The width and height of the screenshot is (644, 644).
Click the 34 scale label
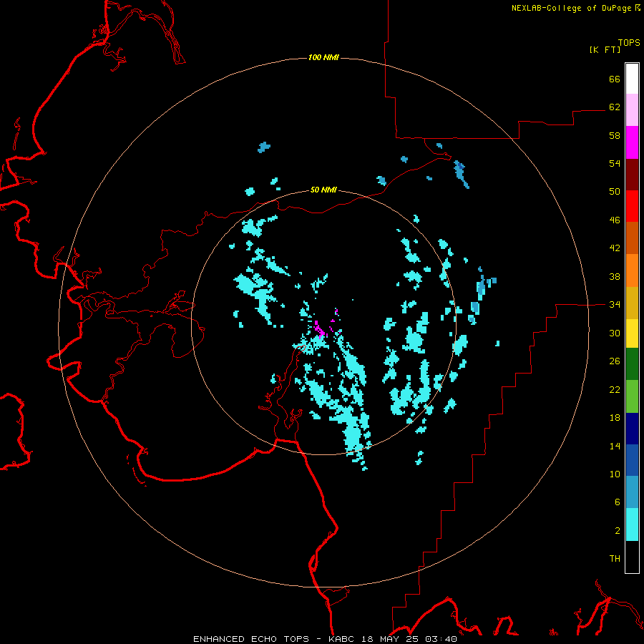pos(615,304)
